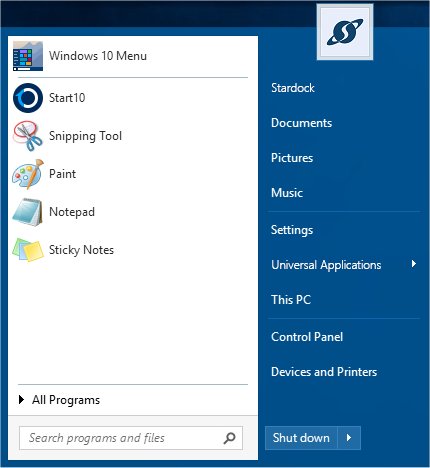Click in Search programs and files box

pos(131,438)
